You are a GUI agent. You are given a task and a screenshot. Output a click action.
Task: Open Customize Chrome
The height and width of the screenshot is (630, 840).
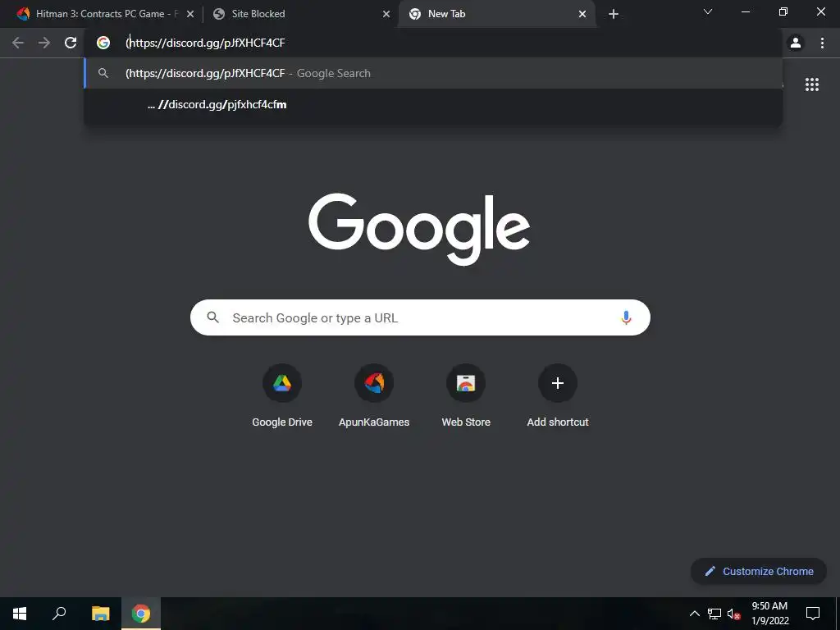point(759,571)
